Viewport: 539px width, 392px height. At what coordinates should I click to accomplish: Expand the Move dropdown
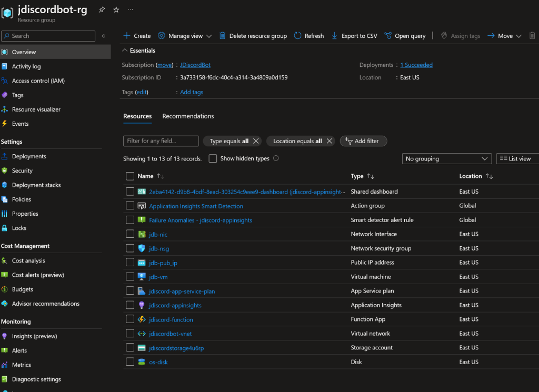[x=505, y=36]
